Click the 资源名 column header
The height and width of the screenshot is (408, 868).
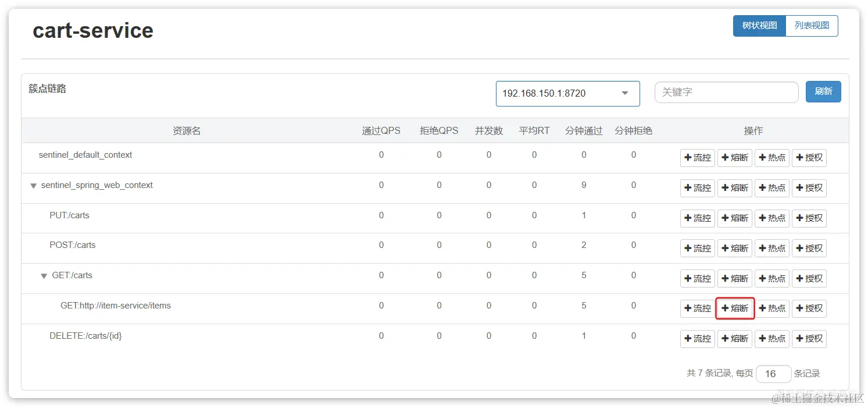tap(187, 131)
